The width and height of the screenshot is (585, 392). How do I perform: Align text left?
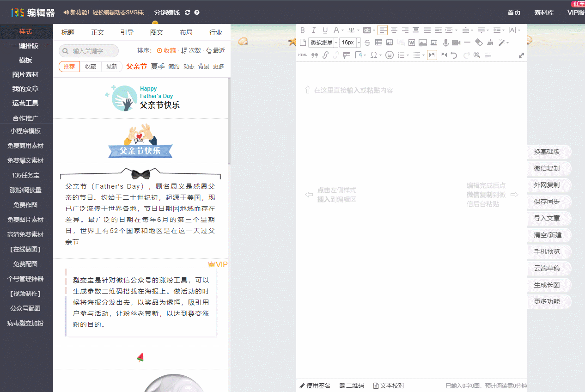[x=383, y=30]
